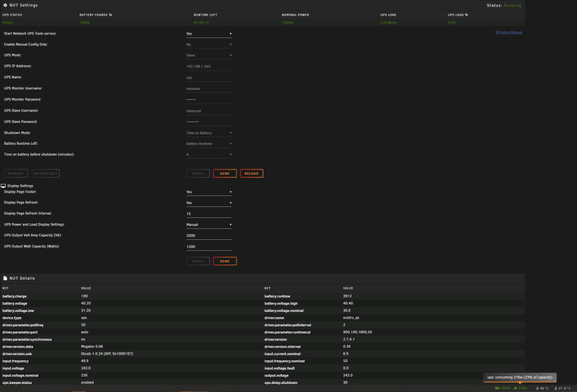Open the Display Page Refresh dropdown
Screen dimensions: 577x392
pos(209,203)
